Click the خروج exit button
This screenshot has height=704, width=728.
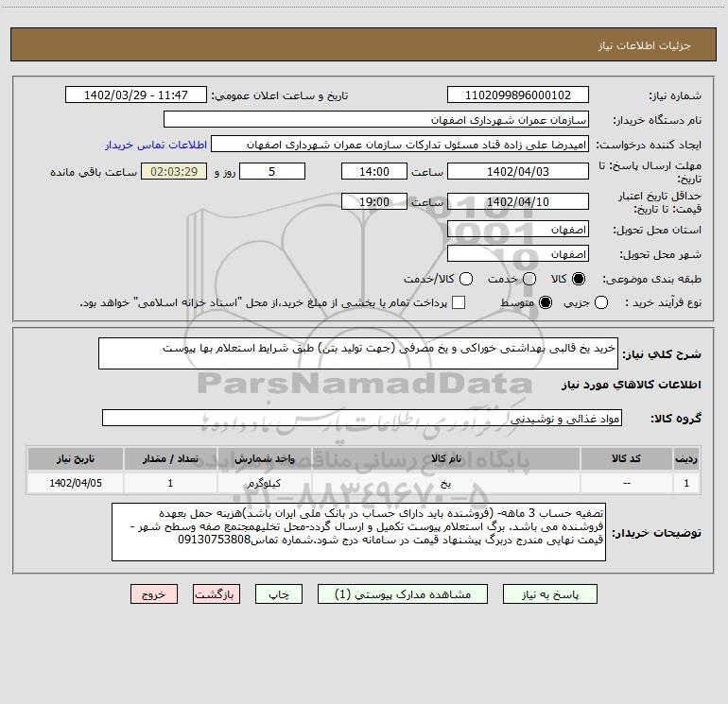[x=154, y=594]
